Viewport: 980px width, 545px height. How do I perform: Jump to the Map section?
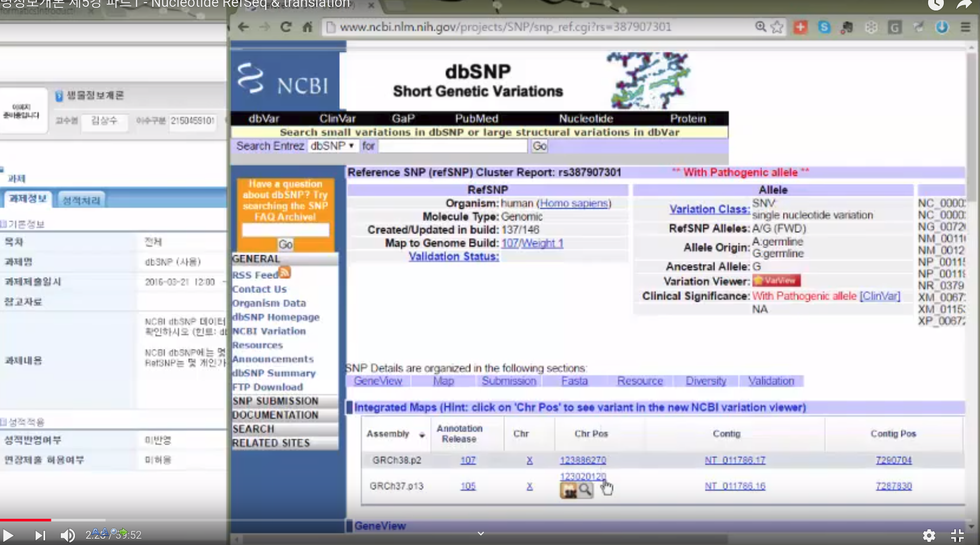pos(444,381)
